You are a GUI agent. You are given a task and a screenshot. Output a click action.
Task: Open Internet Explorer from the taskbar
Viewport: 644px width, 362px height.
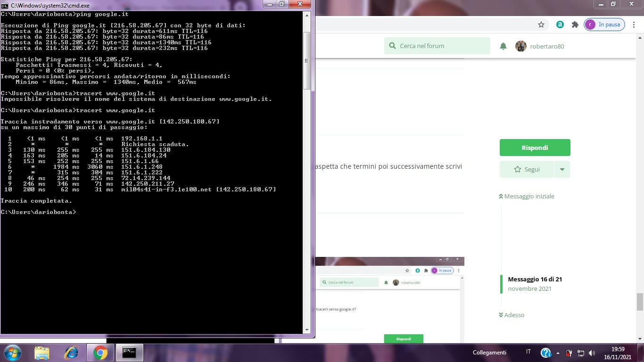click(71, 353)
